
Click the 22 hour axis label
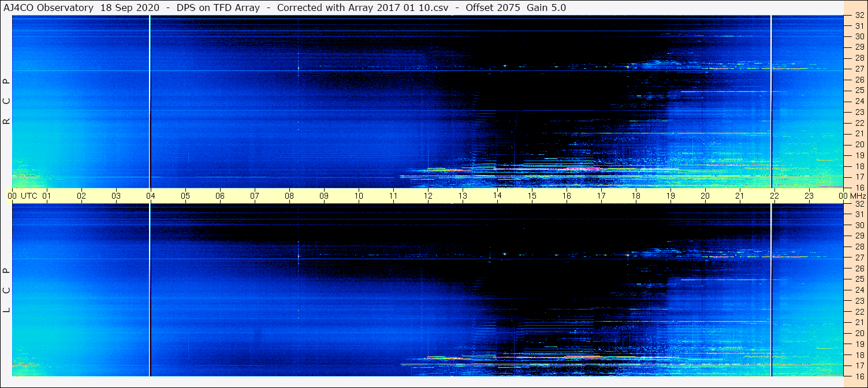pos(774,196)
